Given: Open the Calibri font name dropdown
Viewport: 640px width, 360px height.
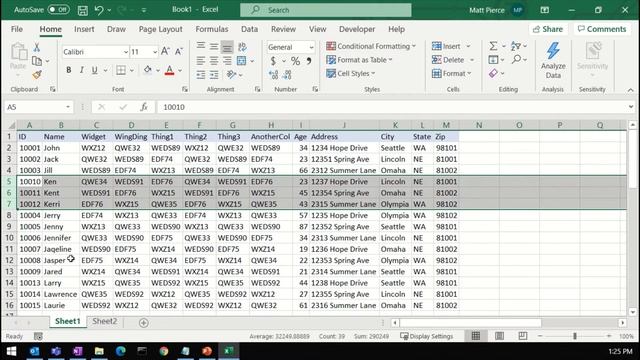Looking at the screenshot, I should pos(126,52).
